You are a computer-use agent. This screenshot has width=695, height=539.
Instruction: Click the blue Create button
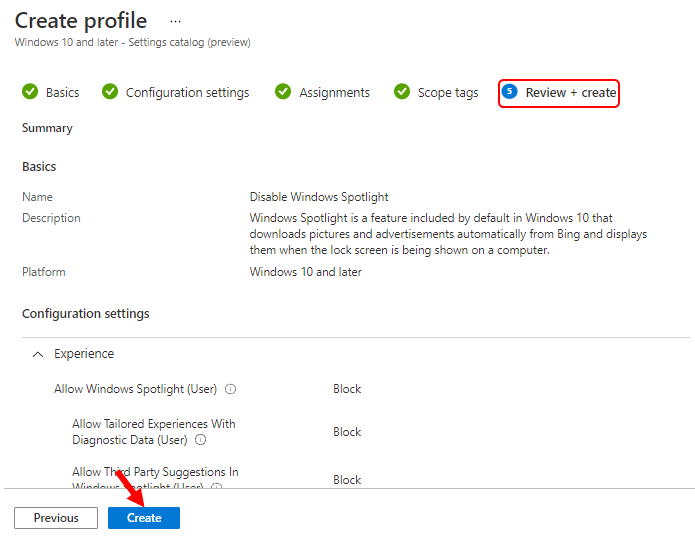[x=144, y=518]
